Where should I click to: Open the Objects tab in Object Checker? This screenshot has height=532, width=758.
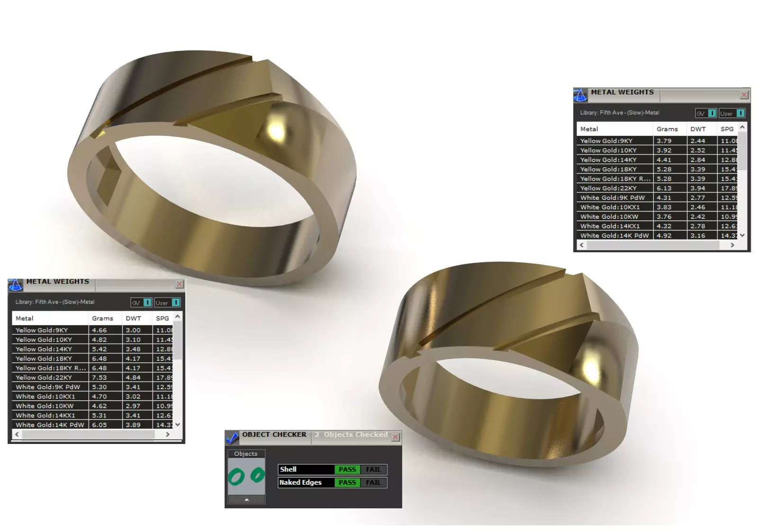246,453
